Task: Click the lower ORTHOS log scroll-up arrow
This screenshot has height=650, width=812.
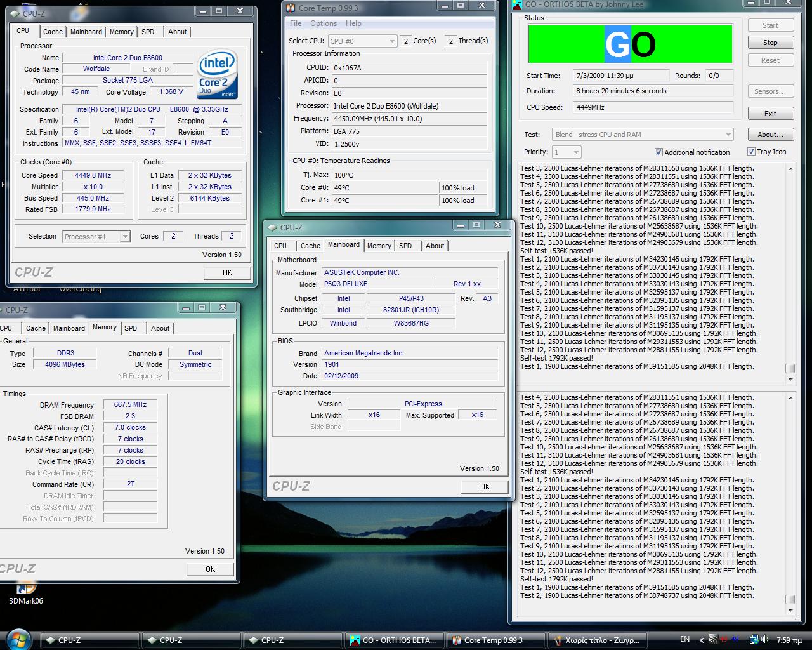Action: (790, 398)
